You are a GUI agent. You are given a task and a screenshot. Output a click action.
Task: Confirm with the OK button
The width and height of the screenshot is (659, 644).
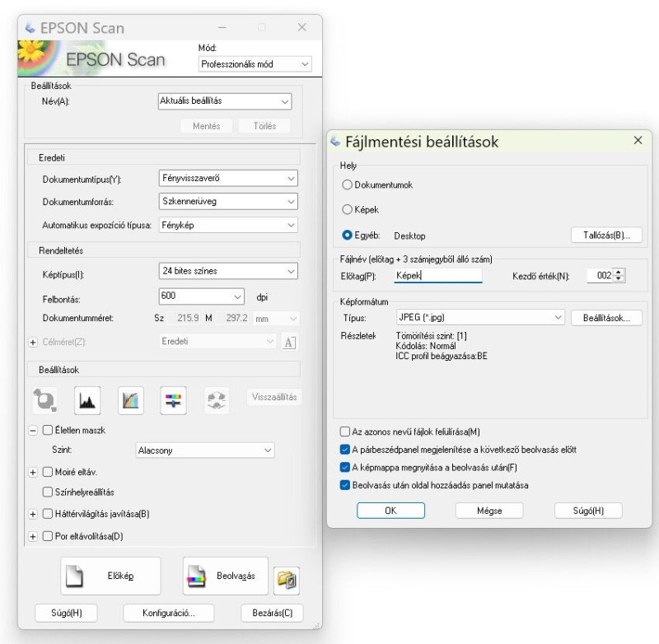pos(390,511)
